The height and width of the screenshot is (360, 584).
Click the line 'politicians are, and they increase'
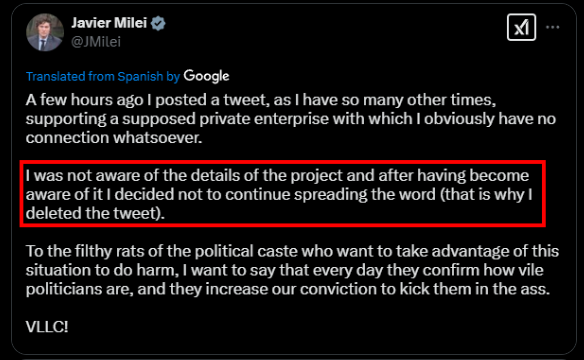tap(288, 289)
